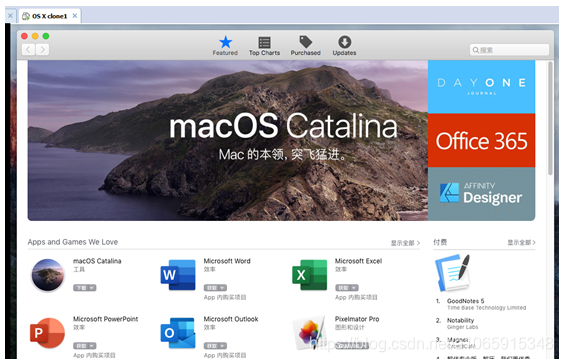The width and height of the screenshot is (563, 362).
Task: Click the Microsoft Outlook app icon
Action: tap(178, 333)
